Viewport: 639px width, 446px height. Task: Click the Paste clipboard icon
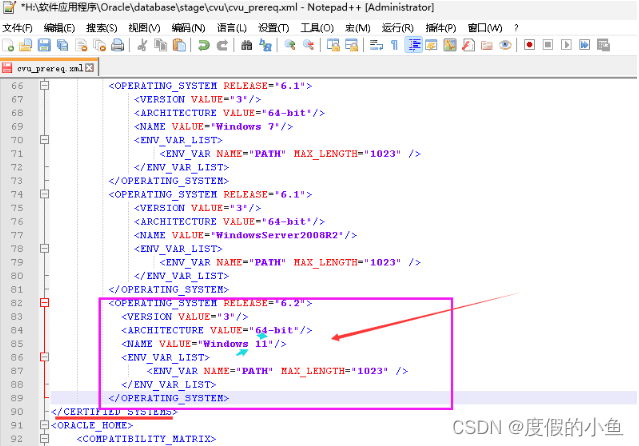(179, 45)
